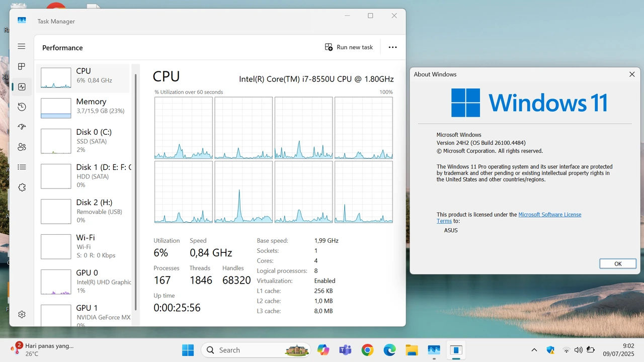Select GPU 0 Intel UHD Graphics entry

point(83,282)
